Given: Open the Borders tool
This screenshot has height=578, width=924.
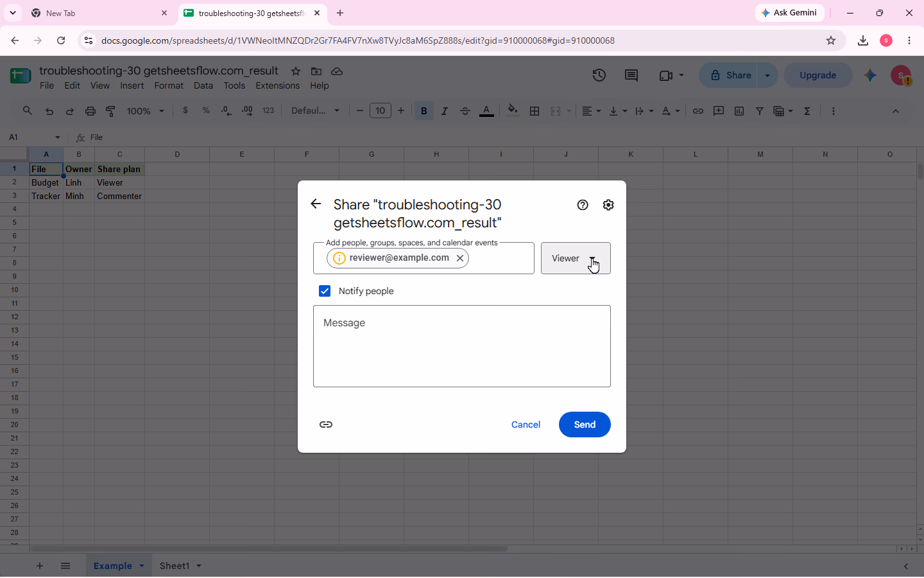Looking at the screenshot, I should (x=535, y=111).
